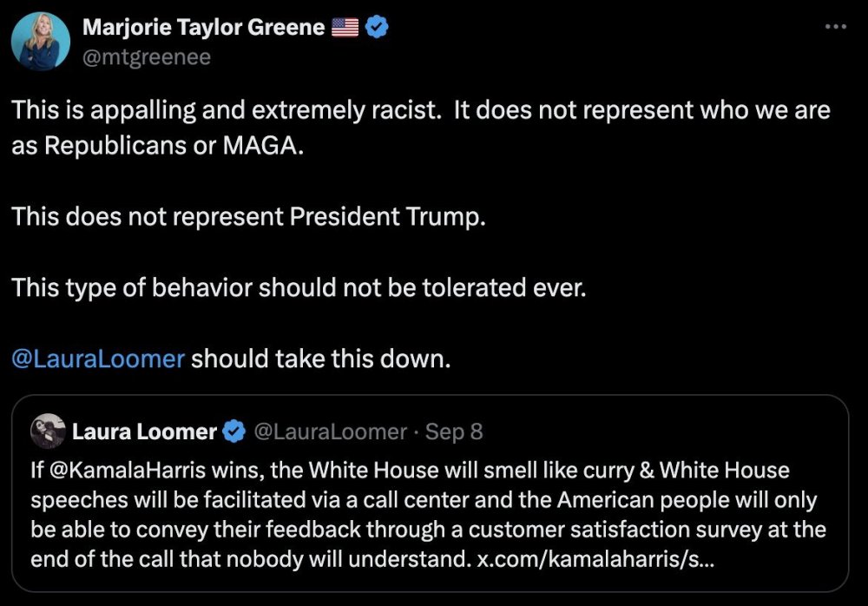The width and height of the screenshot is (868, 606).
Task: Click Marjorie Taylor Greene's profile avatar
Action: click(x=40, y=43)
